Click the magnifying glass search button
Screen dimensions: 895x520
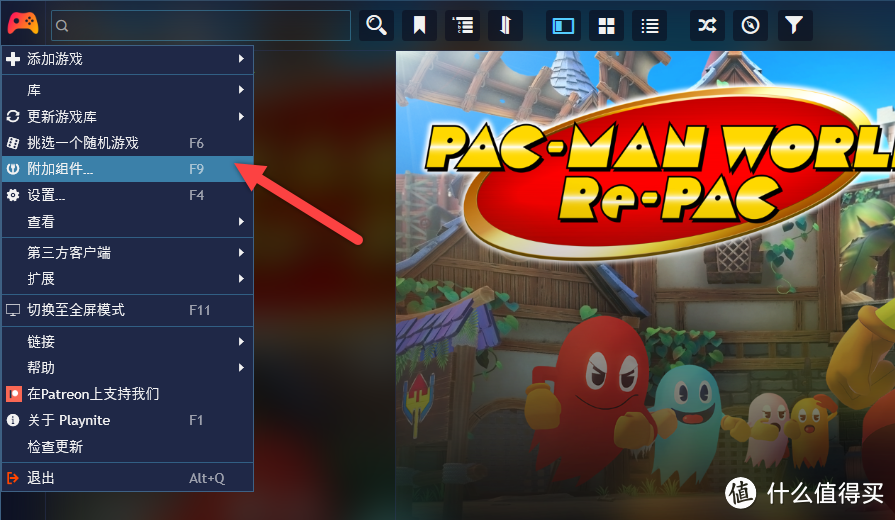pyautogui.click(x=376, y=26)
